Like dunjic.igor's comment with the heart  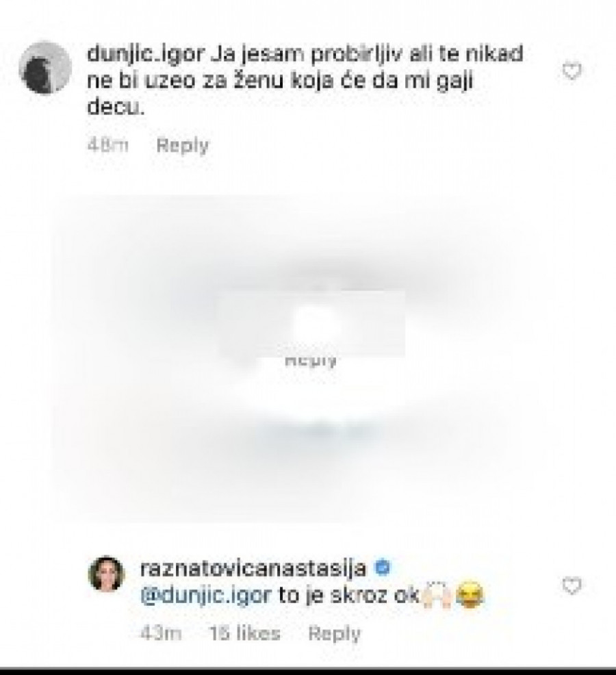pos(572,71)
